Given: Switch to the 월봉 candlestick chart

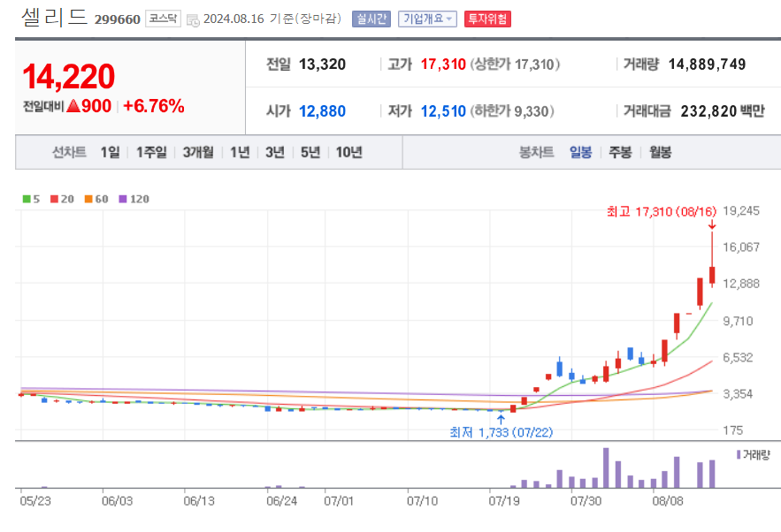Looking at the screenshot, I should tap(661, 152).
